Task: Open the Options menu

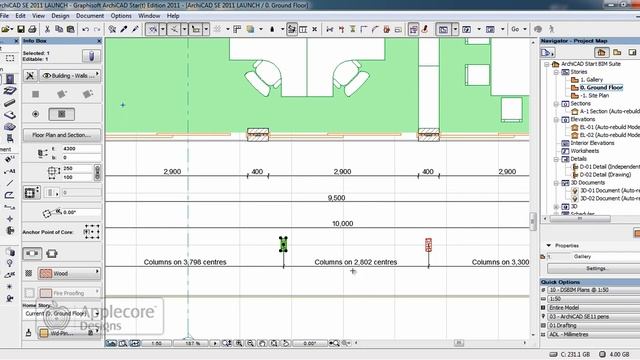Action: coord(121,16)
